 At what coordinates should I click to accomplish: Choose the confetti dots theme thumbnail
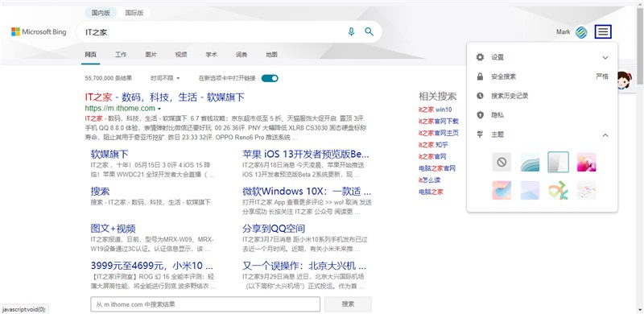[x=587, y=190]
